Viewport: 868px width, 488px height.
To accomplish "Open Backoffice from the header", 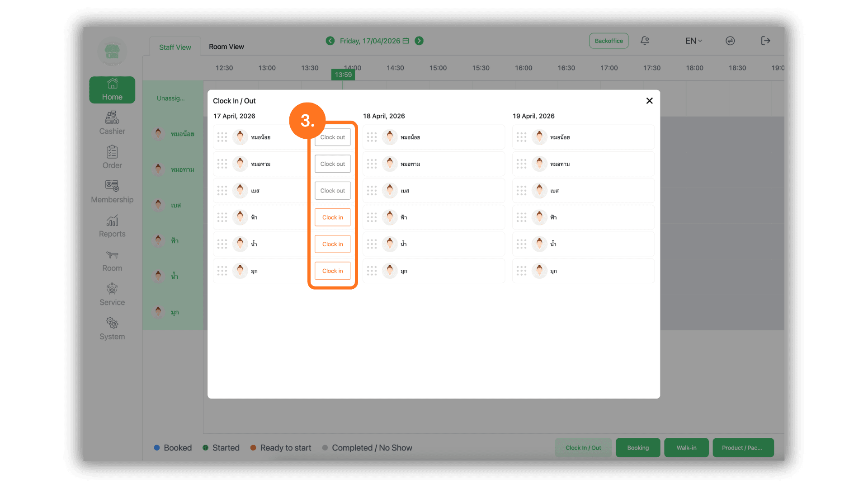I will 609,41.
